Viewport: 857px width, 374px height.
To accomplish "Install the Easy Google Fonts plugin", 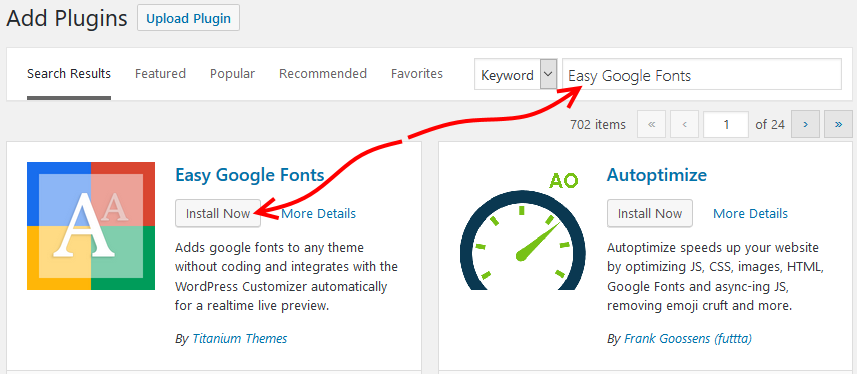I will tap(218, 213).
